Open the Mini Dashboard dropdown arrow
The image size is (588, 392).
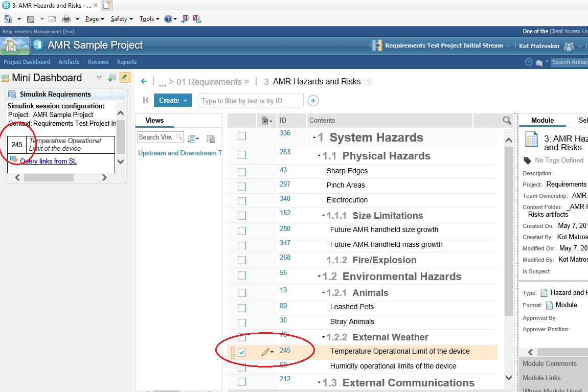99,78
